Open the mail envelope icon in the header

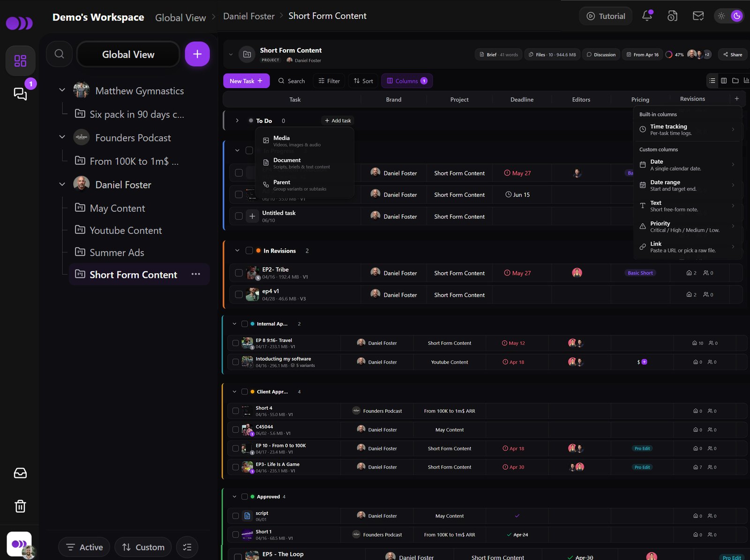pos(698,16)
